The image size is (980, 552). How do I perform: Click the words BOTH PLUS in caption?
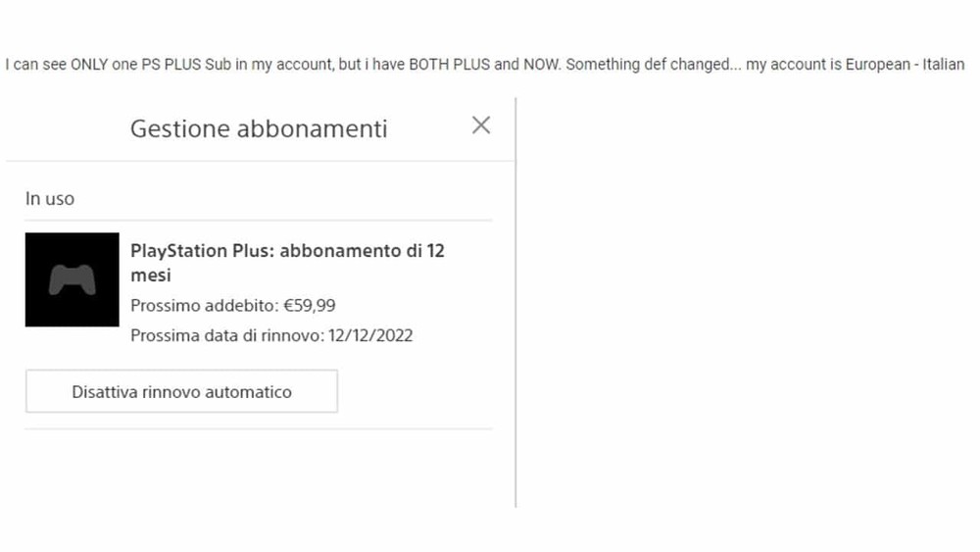click(450, 65)
